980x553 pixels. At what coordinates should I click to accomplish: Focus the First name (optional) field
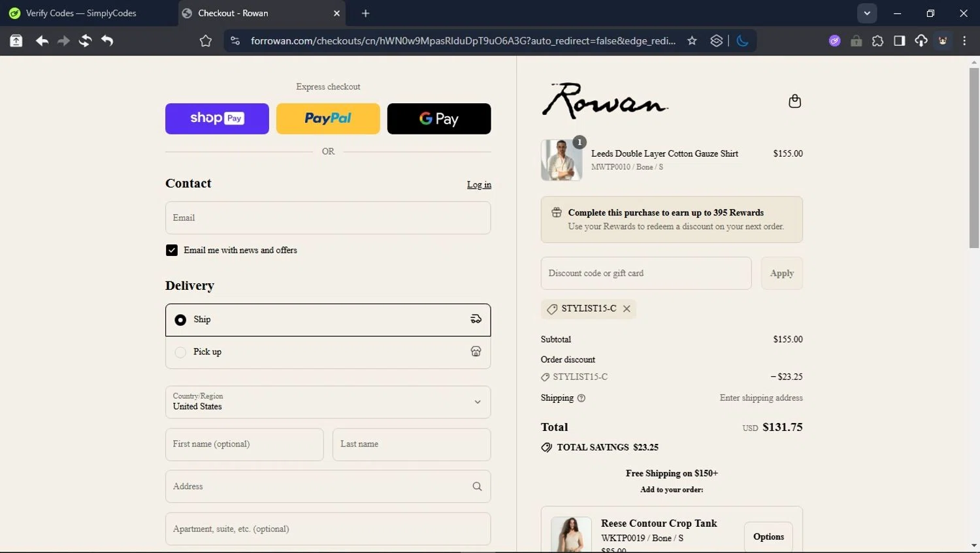[244, 445]
